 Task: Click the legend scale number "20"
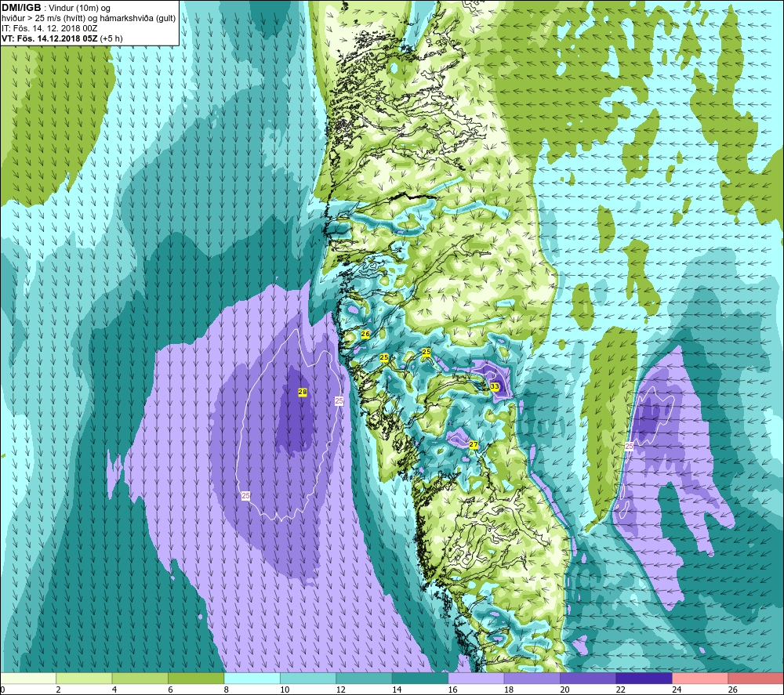[564, 690]
